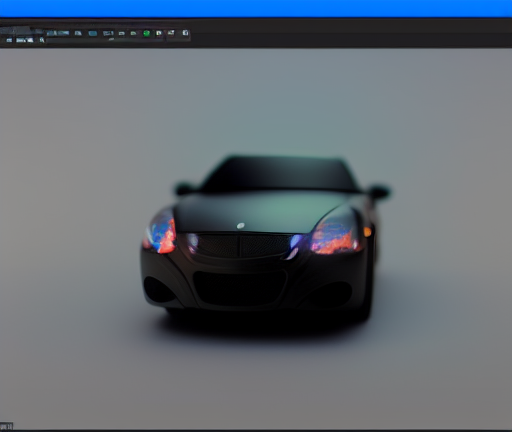Click the white document icon at toolbar end
This screenshot has height=432, width=512.
point(185,33)
